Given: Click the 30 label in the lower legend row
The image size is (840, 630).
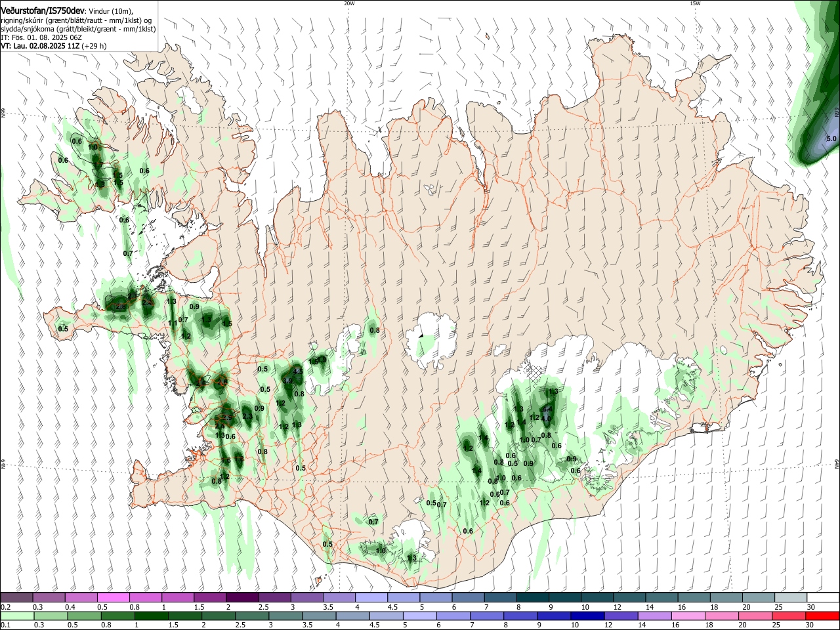Looking at the screenshot, I should coord(810,625).
